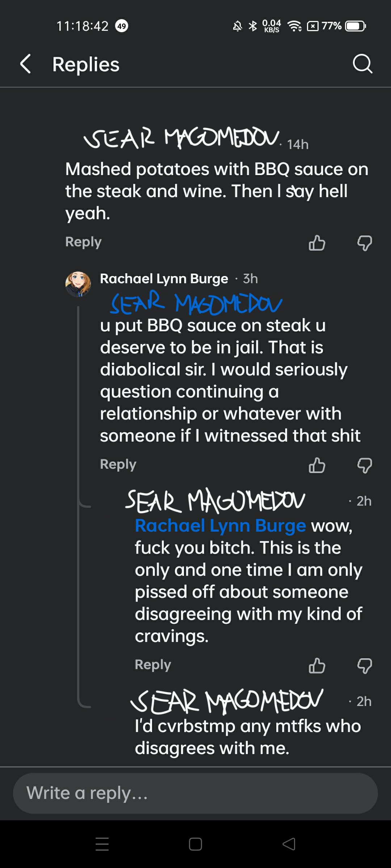
Task: Dislike Rachael Lynn Burge's reply
Action: click(x=365, y=465)
